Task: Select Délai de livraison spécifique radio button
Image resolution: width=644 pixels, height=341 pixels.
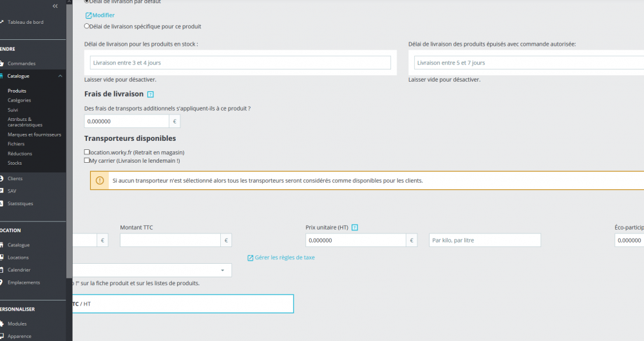Action: pos(87,26)
